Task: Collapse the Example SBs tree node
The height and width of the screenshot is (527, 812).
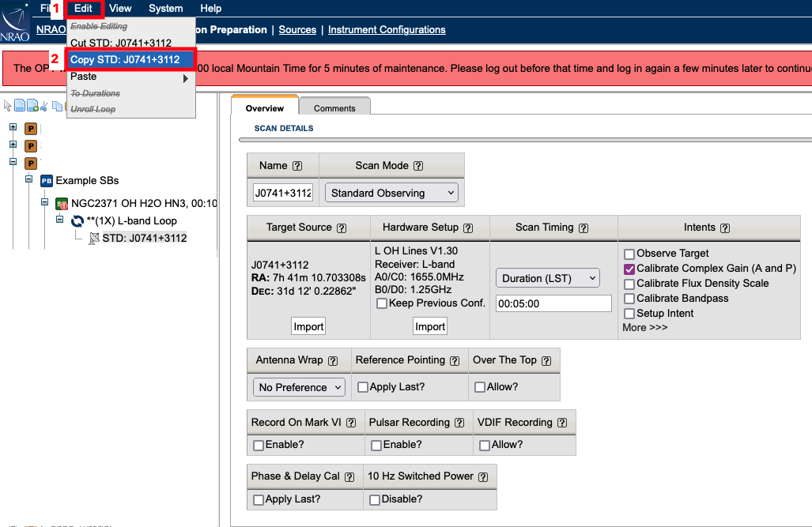Action: 28,179
